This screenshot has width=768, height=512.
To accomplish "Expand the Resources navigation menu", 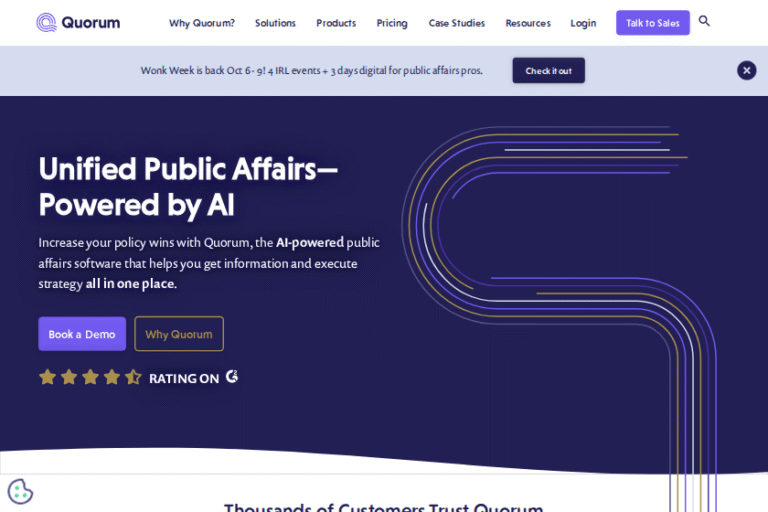I will (x=527, y=23).
